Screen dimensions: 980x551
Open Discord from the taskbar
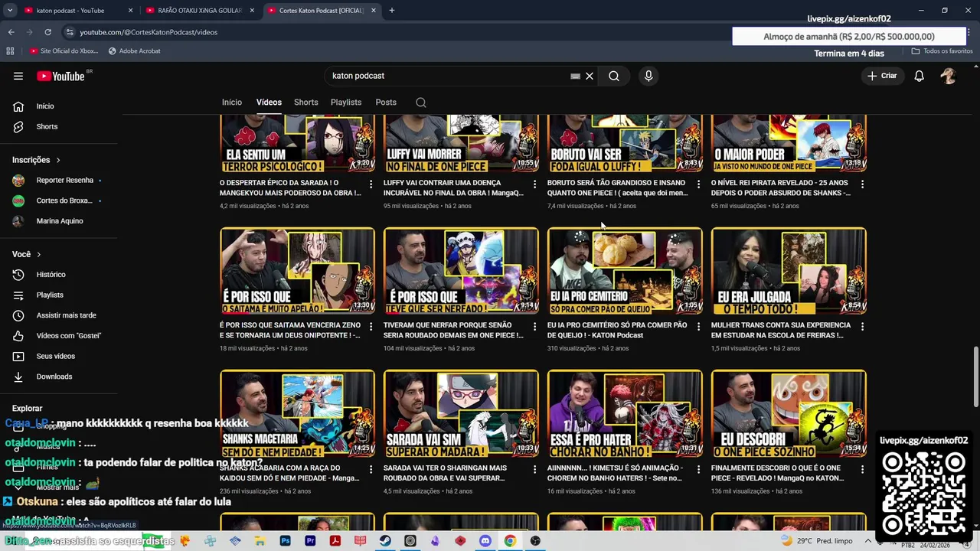point(485,541)
